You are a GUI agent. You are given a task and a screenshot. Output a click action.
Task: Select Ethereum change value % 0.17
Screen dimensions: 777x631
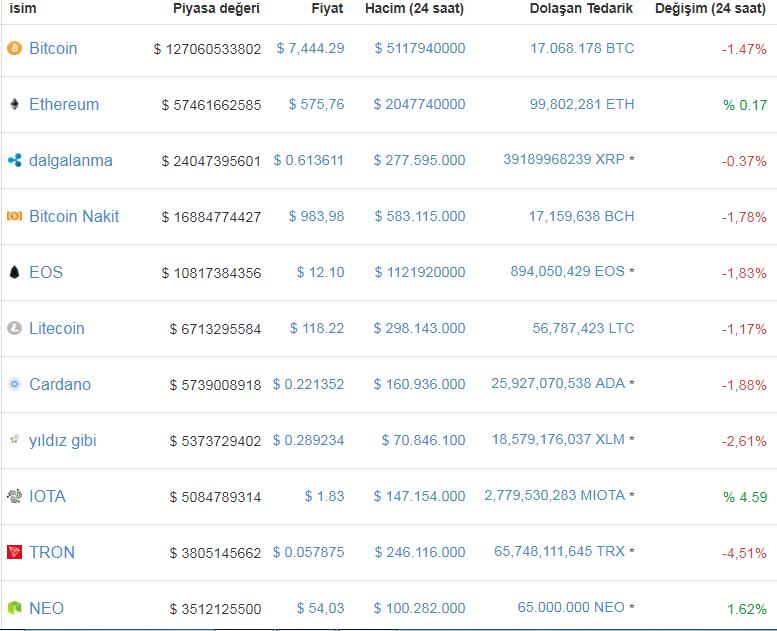coord(745,105)
